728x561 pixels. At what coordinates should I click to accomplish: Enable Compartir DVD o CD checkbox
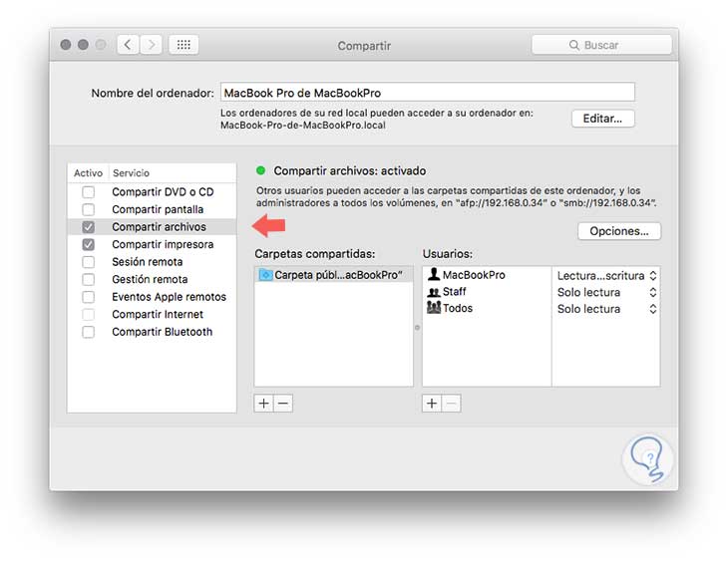tap(88, 192)
